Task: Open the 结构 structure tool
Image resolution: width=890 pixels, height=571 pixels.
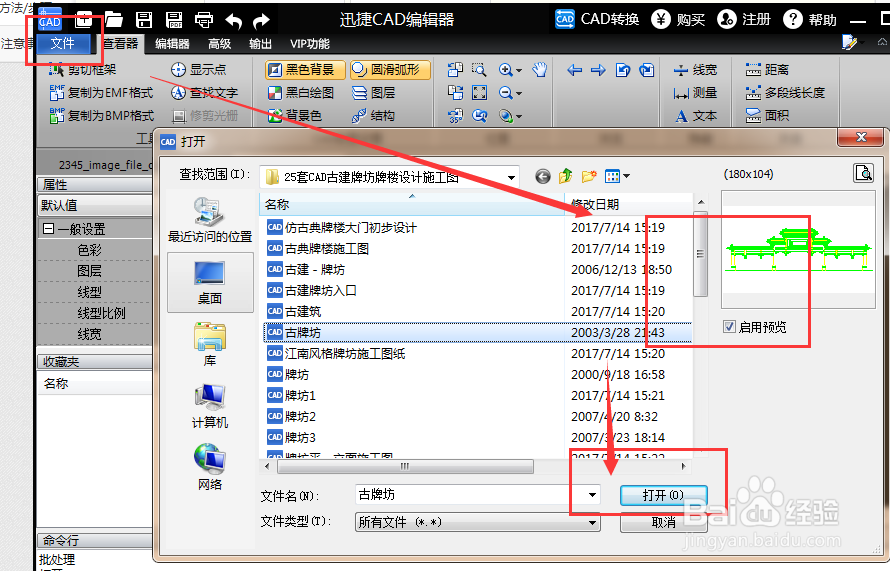Action: click(x=373, y=116)
